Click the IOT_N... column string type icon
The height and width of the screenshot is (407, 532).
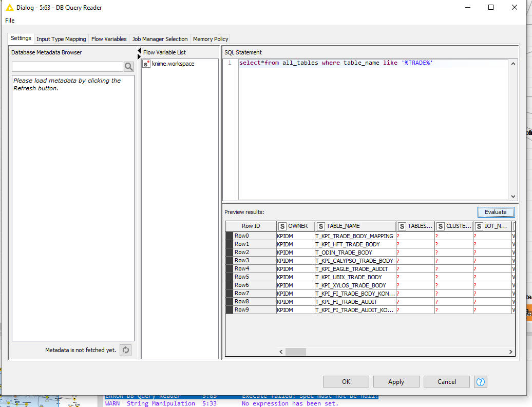pyautogui.click(x=479, y=226)
